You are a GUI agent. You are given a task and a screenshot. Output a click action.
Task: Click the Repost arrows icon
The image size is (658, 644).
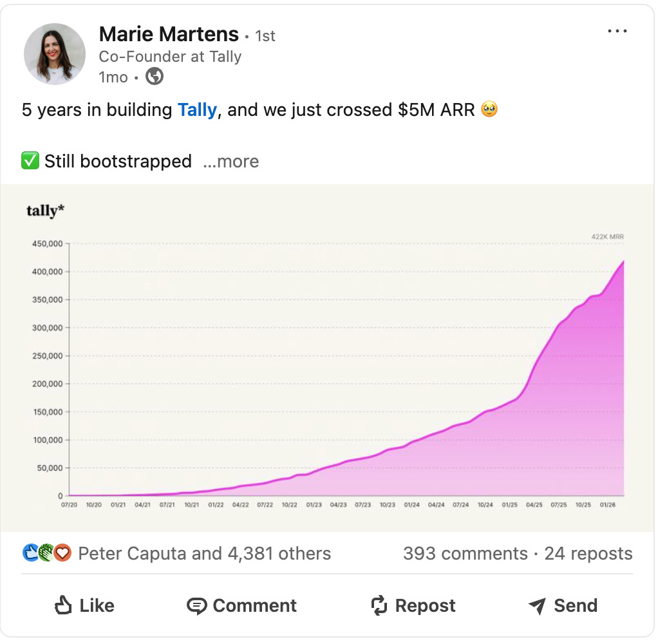tap(379, 605)
